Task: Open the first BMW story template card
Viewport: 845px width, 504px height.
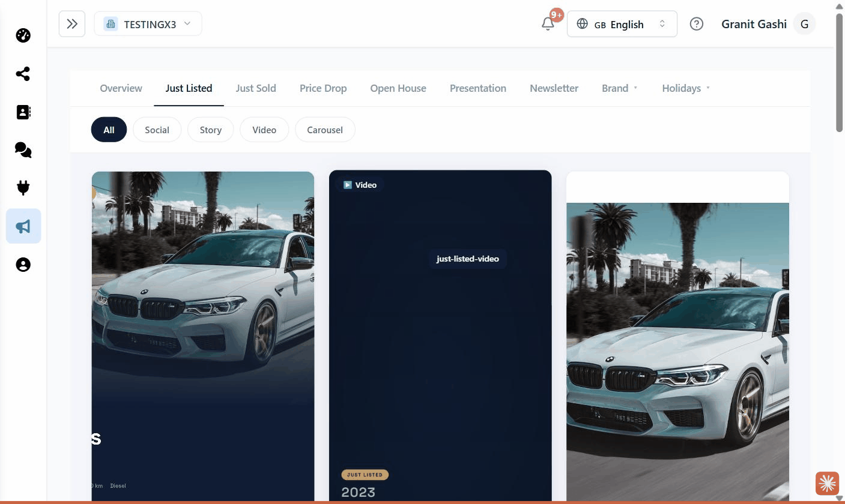Action: [203, 336]
